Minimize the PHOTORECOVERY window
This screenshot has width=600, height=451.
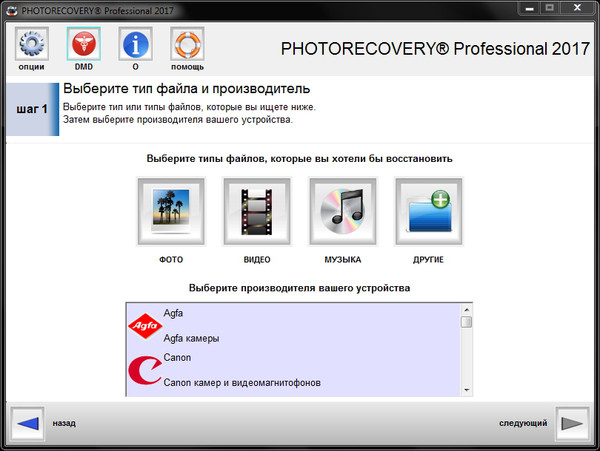click(x=530, y=8)
